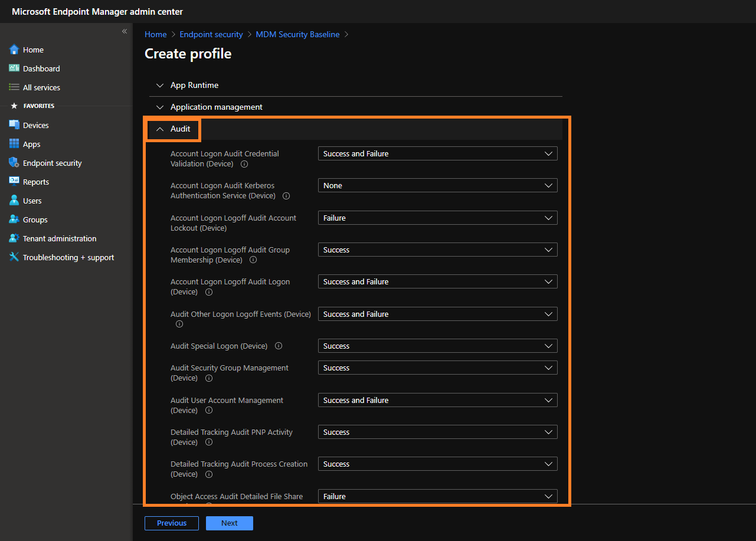Click the All services list icon
Screen dimensions: 756x541
pos(14,87)
